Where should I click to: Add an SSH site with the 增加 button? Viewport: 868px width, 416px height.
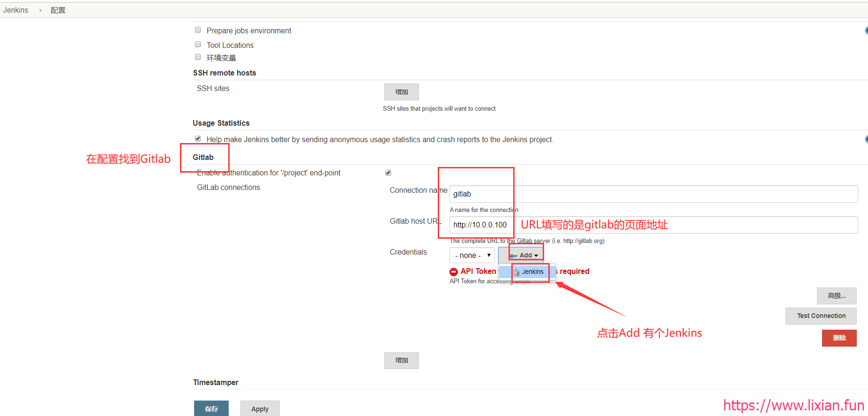[402, 92]
